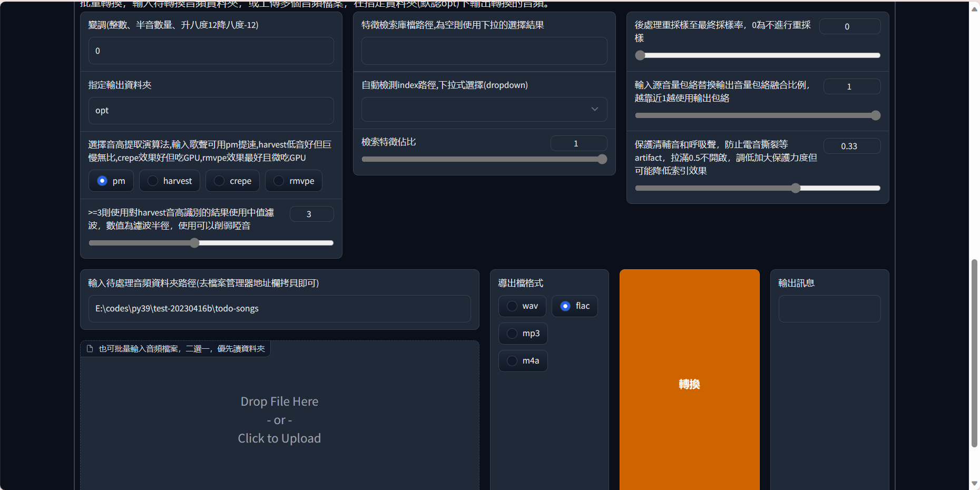Image resolution: width=980 pixels, height=490 pixels.
Task: Click the 也可批量輸入音頻檔案 upload label
Action: coord(182,349)
